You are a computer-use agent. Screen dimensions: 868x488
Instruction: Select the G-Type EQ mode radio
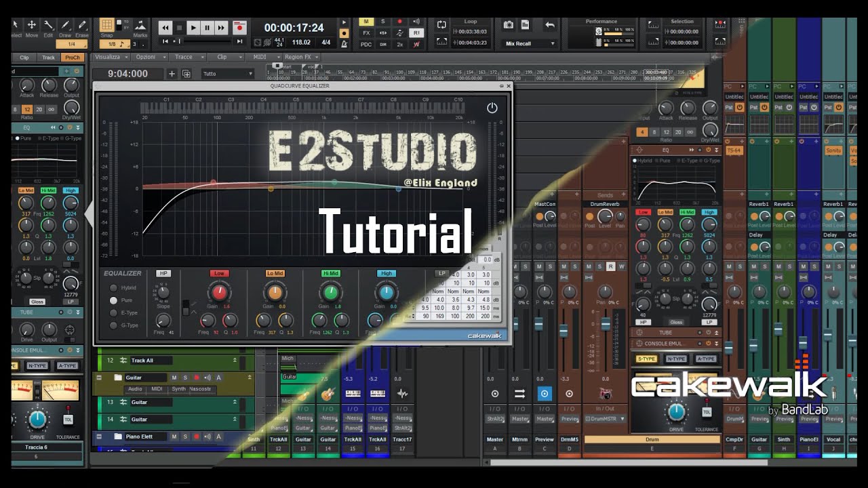[113, 325]
